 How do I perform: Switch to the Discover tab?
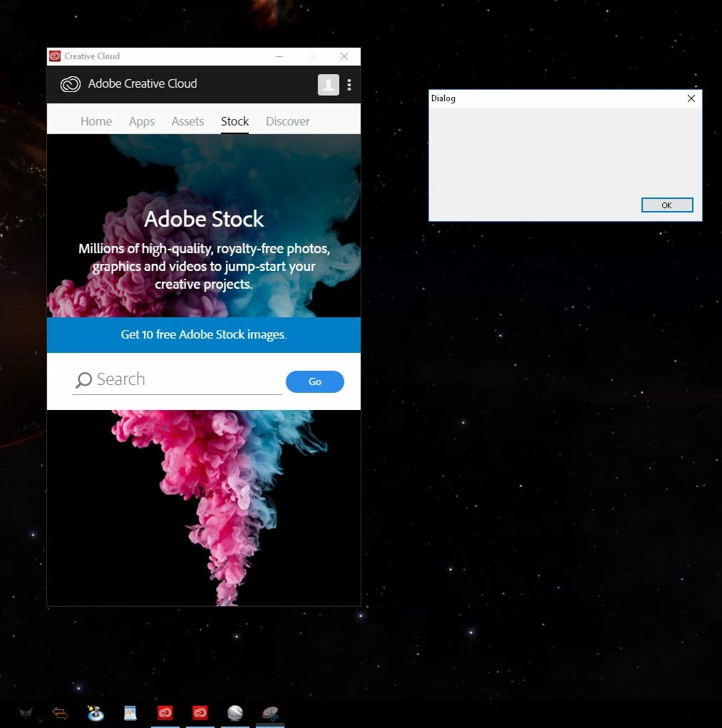[287, 121]
